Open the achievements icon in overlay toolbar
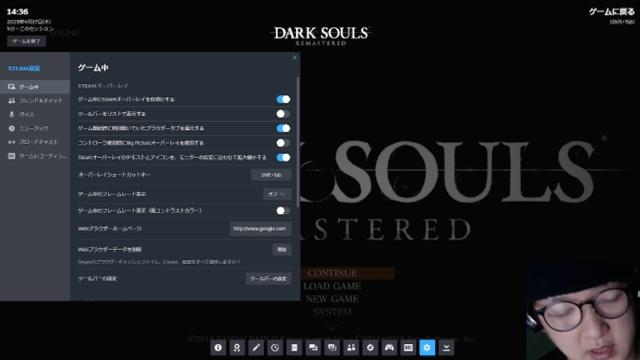 237,347
